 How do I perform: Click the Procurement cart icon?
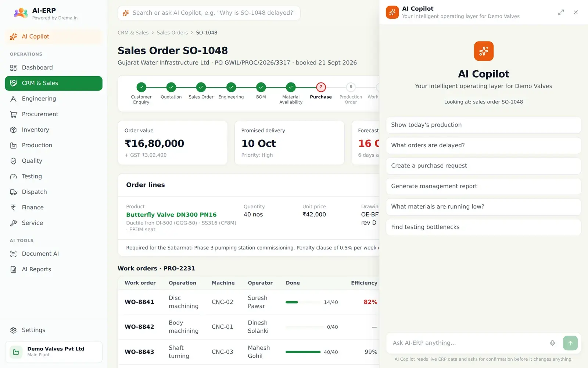tap(14, 114)
